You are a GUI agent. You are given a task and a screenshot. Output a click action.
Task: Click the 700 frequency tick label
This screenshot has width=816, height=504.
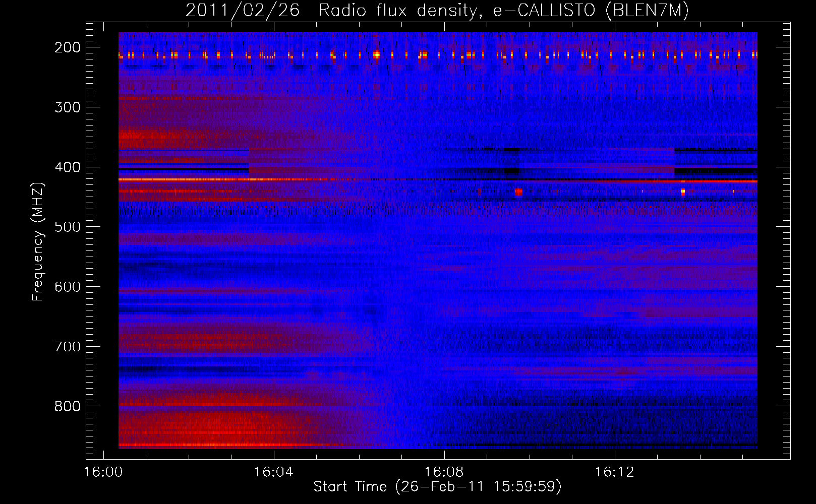coord(68,347)
